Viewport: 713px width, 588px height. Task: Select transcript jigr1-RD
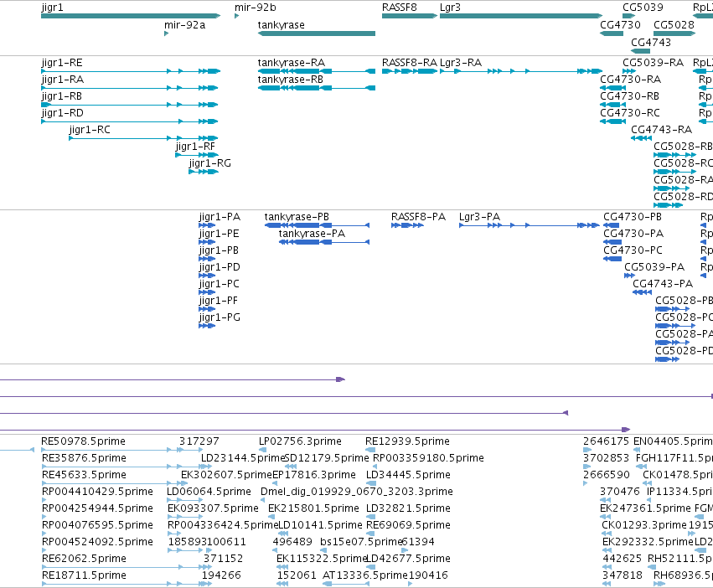(130, 121)
